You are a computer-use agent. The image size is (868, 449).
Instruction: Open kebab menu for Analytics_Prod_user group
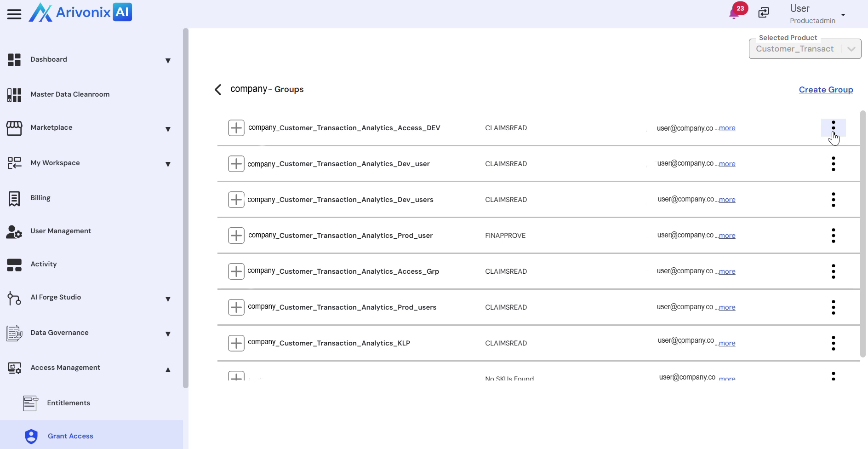833,236
